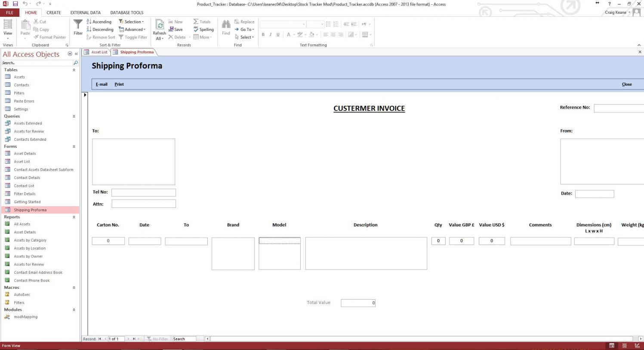Collapse the Reports group in navigation pane
Viewport: 644px width, 350px height.
pos(74,217)
